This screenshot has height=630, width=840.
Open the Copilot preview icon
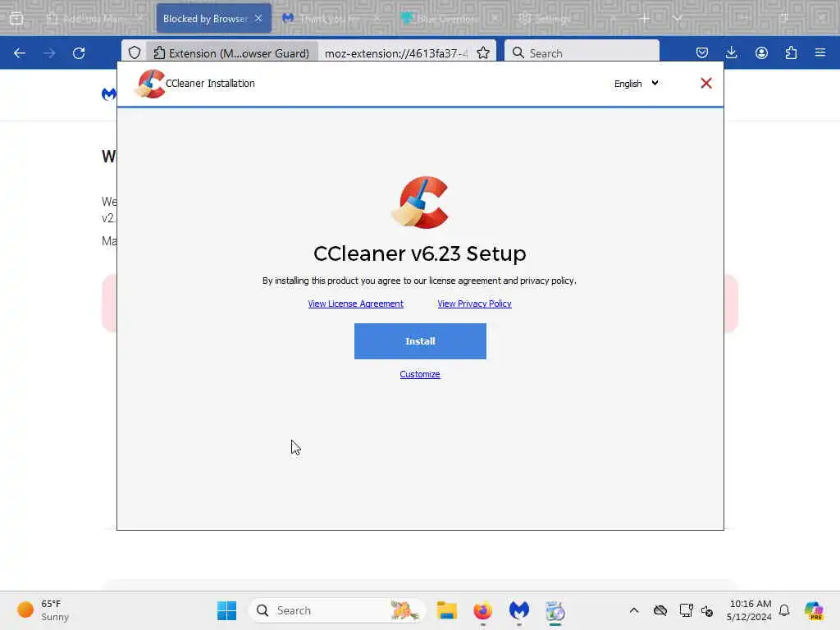[814, 610]
